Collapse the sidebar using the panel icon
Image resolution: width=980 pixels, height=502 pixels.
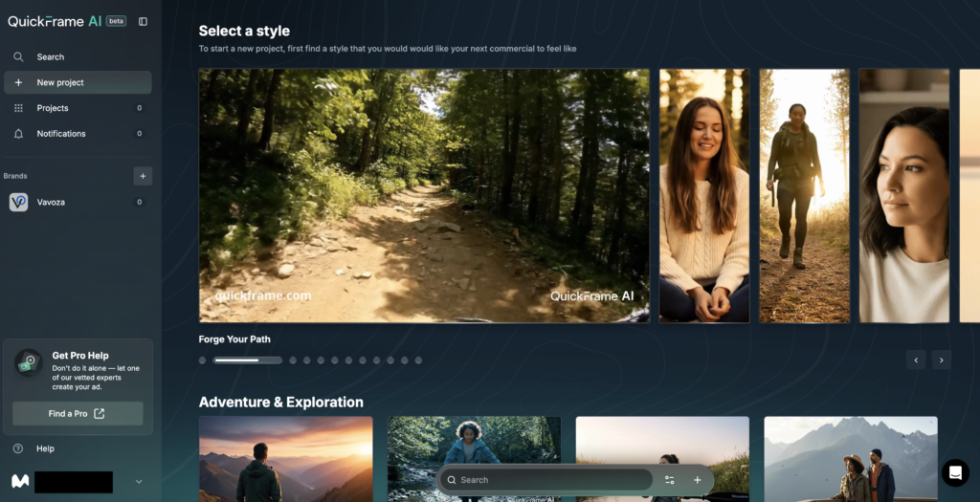(x=143, y=21)
